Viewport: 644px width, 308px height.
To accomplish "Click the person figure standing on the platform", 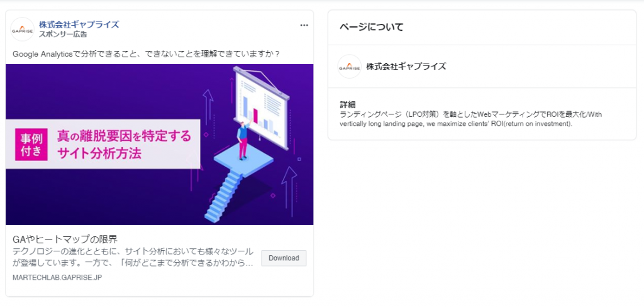I will click(x=243, y=140).
